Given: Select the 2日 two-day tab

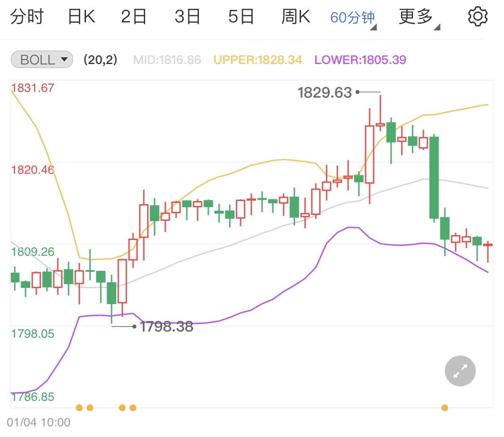Looking at the screenshot, I should tap(134, 17).
